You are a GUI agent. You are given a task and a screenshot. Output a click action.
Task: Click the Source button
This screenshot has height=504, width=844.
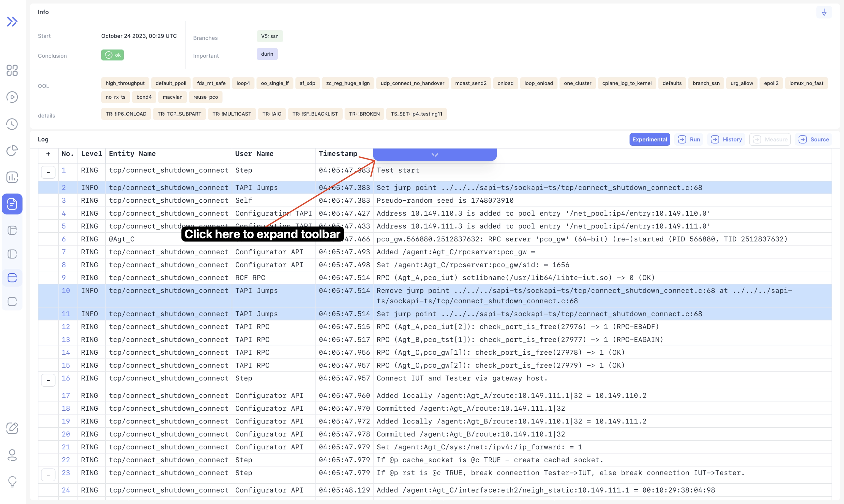tap(813, 139)
